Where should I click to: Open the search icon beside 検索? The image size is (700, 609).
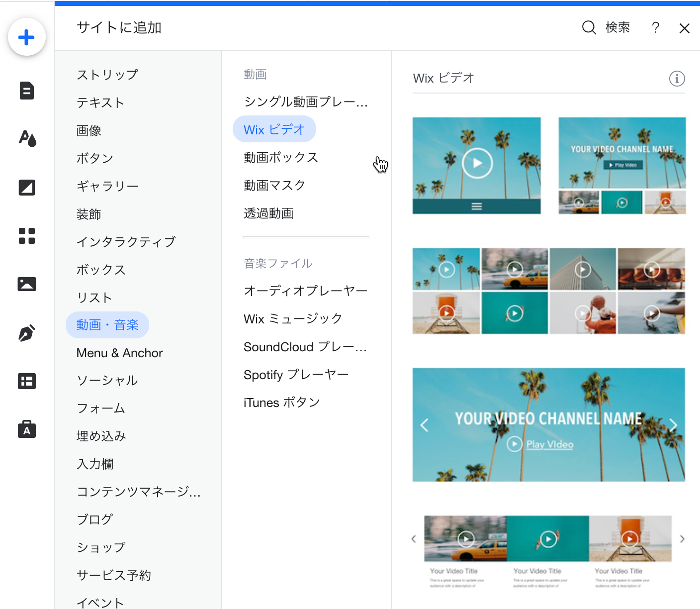click(589, 28)
